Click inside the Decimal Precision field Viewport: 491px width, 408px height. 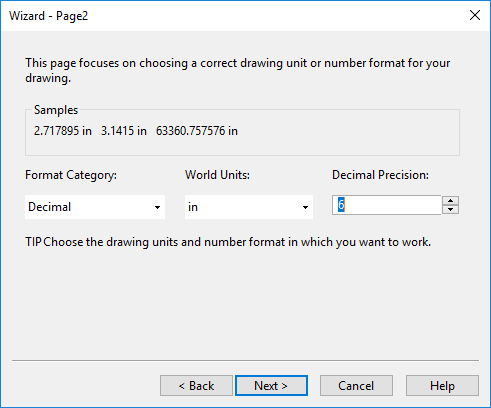387,205
